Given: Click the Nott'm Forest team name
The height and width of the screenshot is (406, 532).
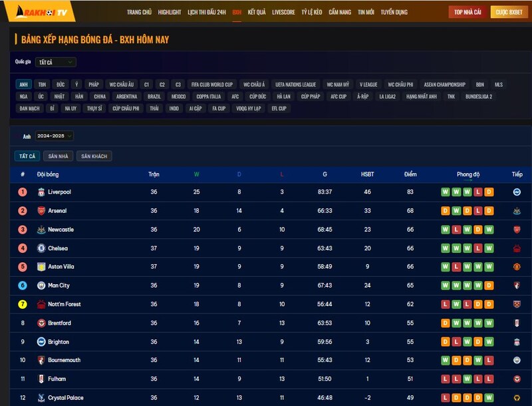Looking at the screenshot, I should pos(65,304).
